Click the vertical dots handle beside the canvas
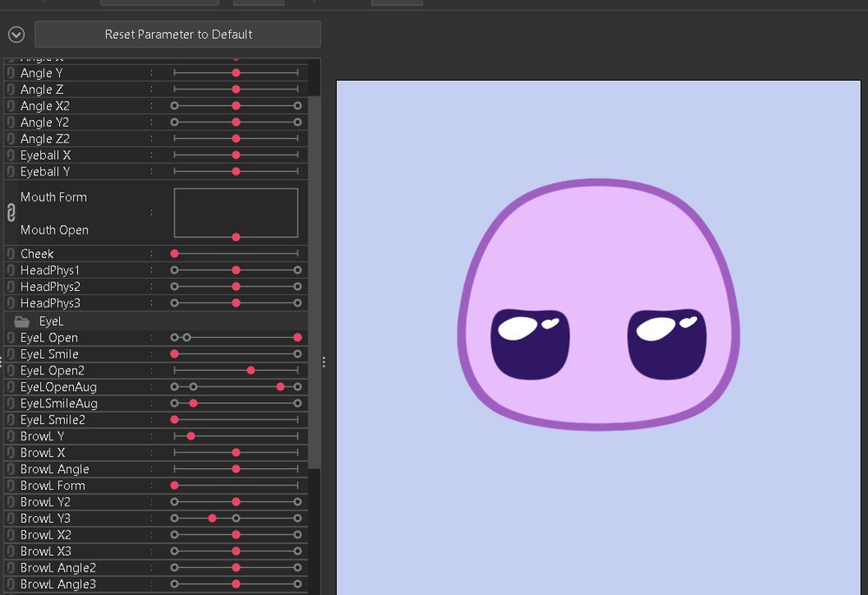 click(323, 362)
